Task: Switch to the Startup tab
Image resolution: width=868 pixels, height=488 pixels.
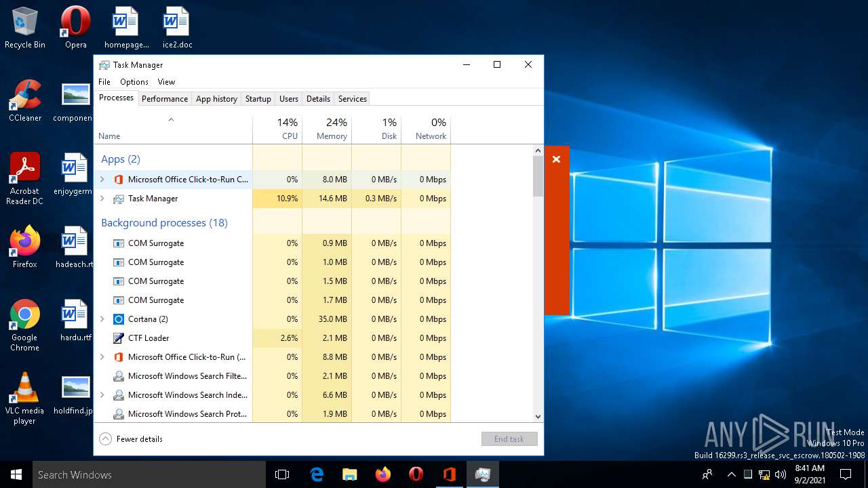Action: [258, 99]
